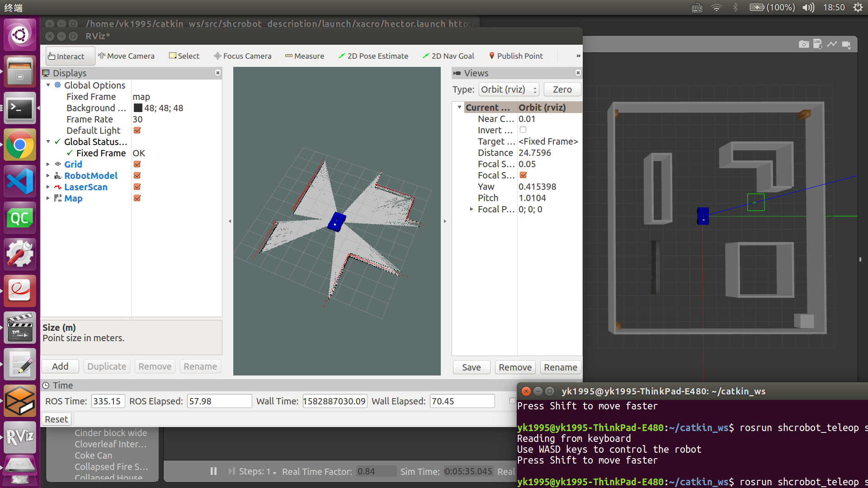The height and width of the screenshot is (488, 868).
Task: Collapse the Global Options tree
Action: pyautogui.click(x=48, y=85)
